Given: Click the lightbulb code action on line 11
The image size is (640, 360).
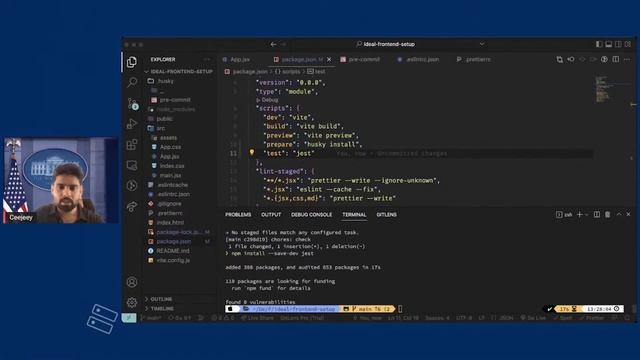Looking at the screenshot, I should pyautogui.click(x=252, y=153).
